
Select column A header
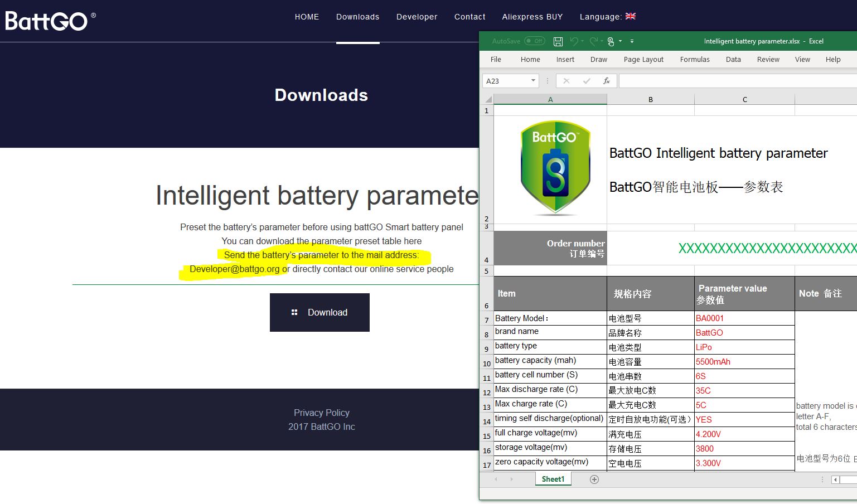coord(550,99)
